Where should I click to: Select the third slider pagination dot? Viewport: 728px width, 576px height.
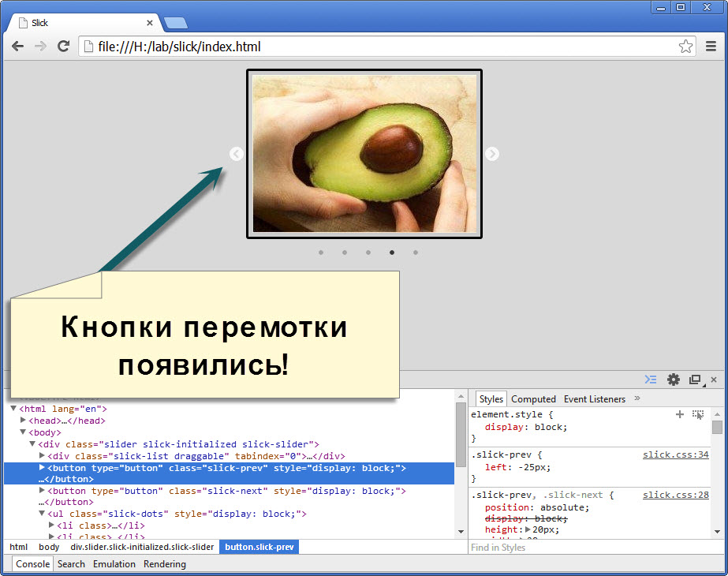click(368, 252)
